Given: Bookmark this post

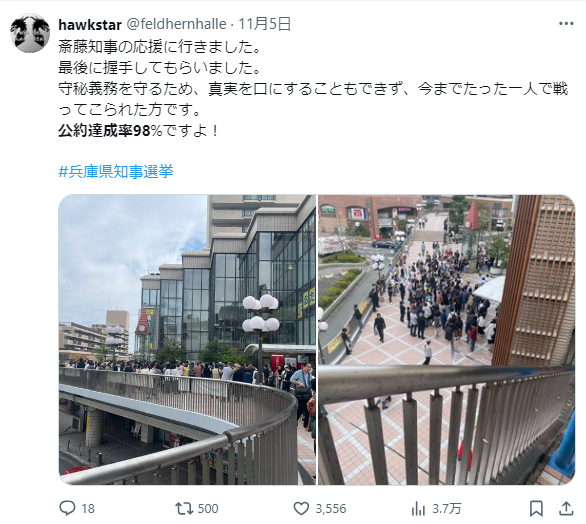Looking at the screenshot, I should pos(536,508).
